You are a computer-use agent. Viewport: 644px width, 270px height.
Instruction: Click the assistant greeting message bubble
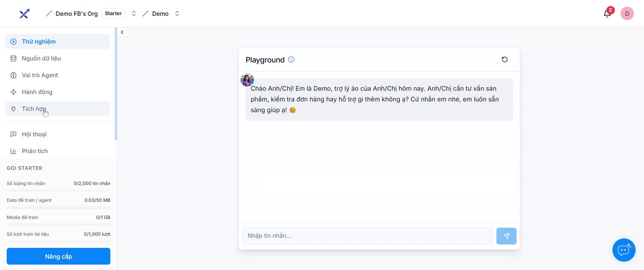tap(379, 99)
